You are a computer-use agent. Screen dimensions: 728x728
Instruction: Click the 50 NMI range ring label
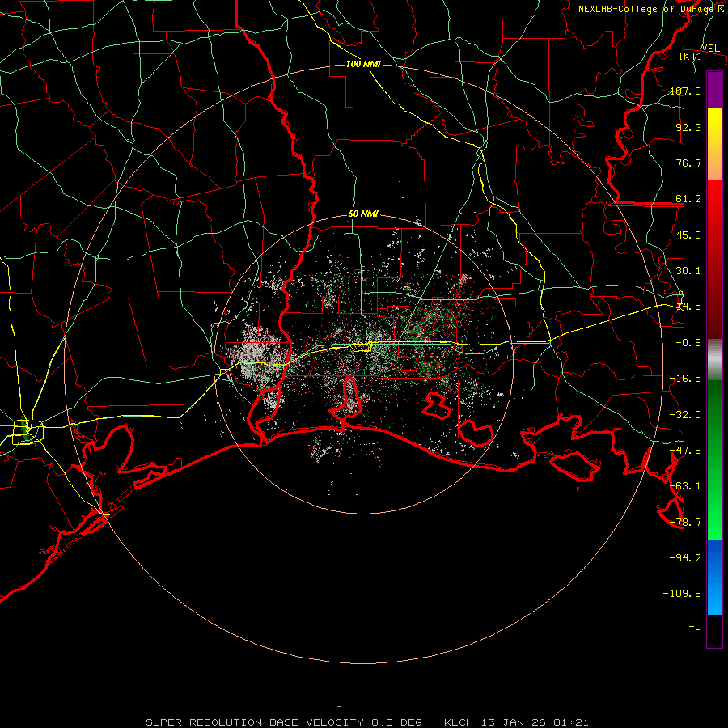[x=363, y=214]
